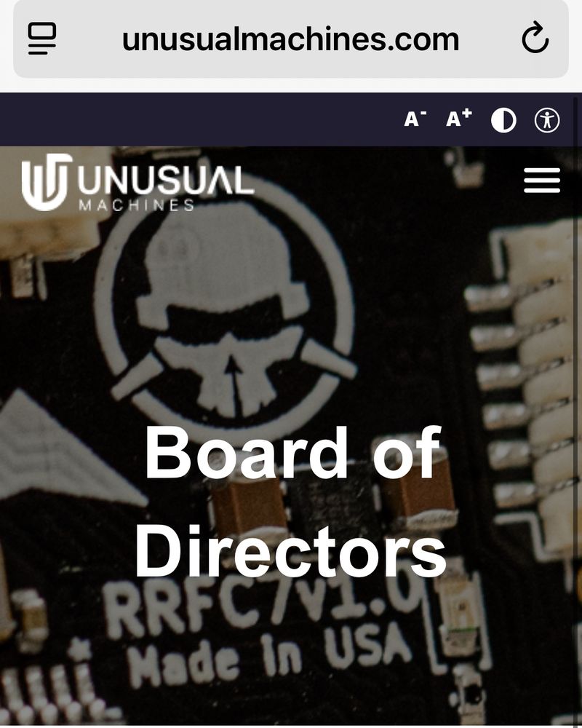Open the page format menu icon in address bar

click(x=42, y=39)
